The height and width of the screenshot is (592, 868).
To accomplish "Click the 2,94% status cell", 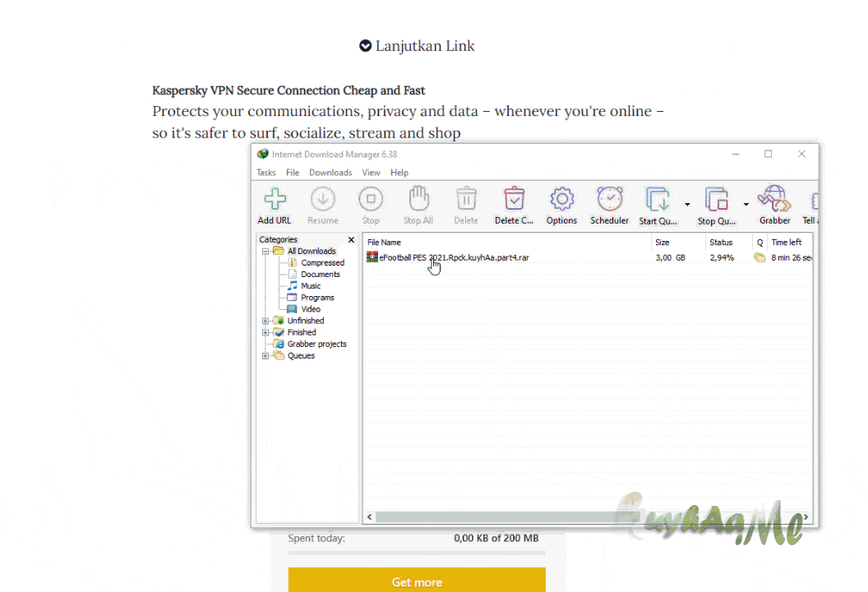I will [722, 257].
